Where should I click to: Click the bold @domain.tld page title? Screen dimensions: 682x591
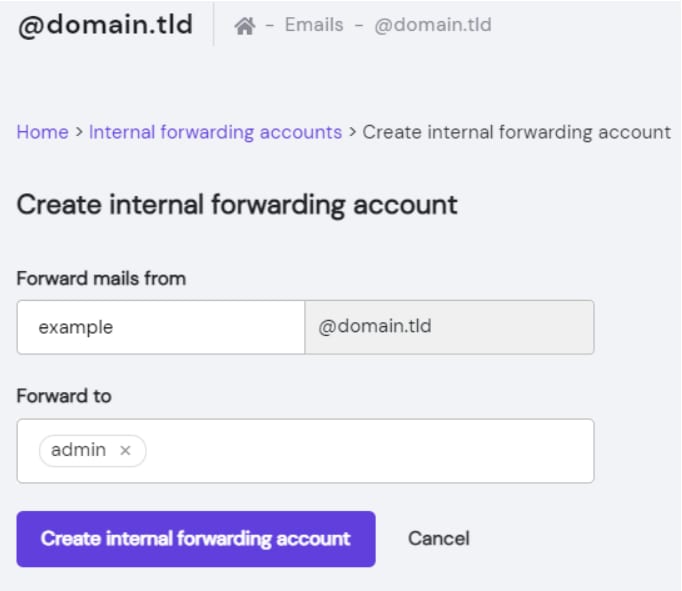coord(105,25)
